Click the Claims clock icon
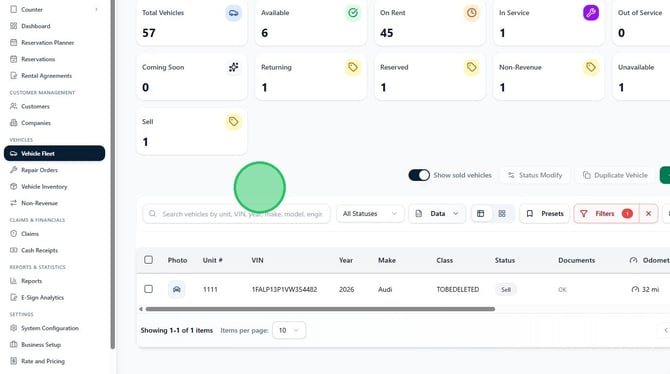The image size is (670, 374). click(x=14, y=233)
